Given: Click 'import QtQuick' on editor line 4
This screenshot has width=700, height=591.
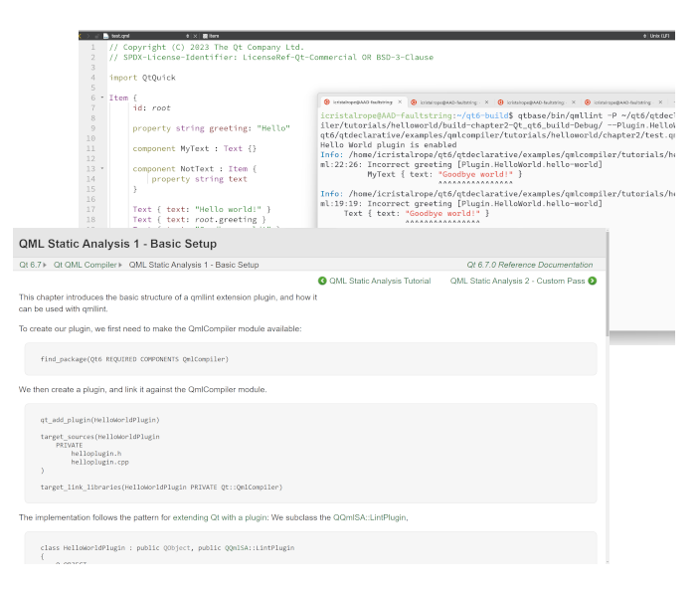Looking at the screenshot, I should point(142,78).
